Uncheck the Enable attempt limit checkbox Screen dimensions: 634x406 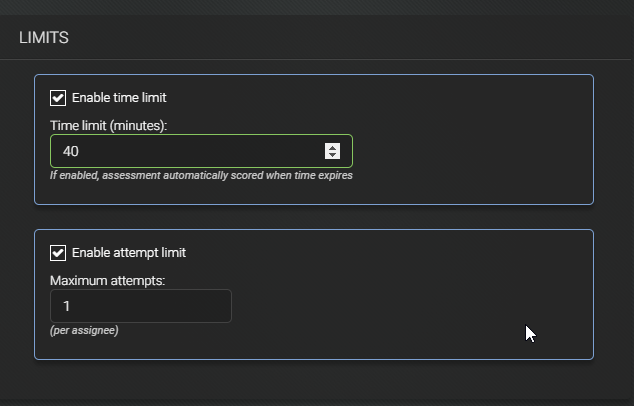click(58, 253)
